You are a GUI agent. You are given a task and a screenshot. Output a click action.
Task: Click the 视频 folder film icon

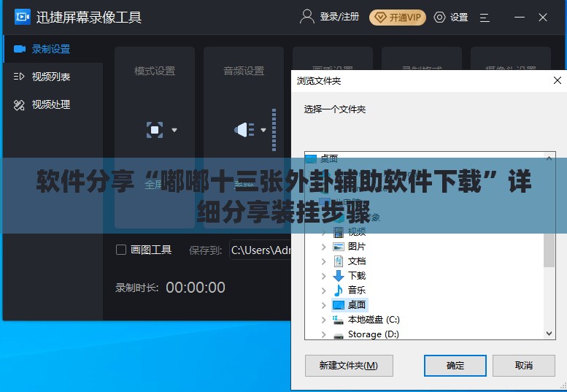tap(339, 232)
